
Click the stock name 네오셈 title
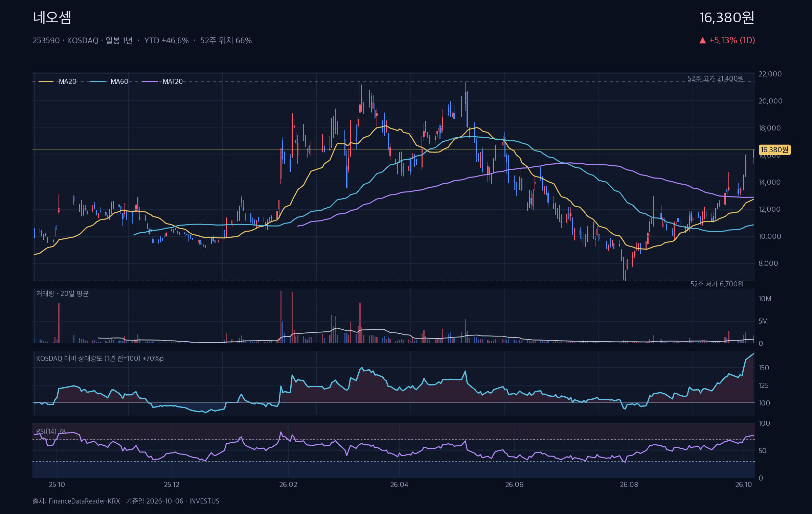[x=52, y=18]
